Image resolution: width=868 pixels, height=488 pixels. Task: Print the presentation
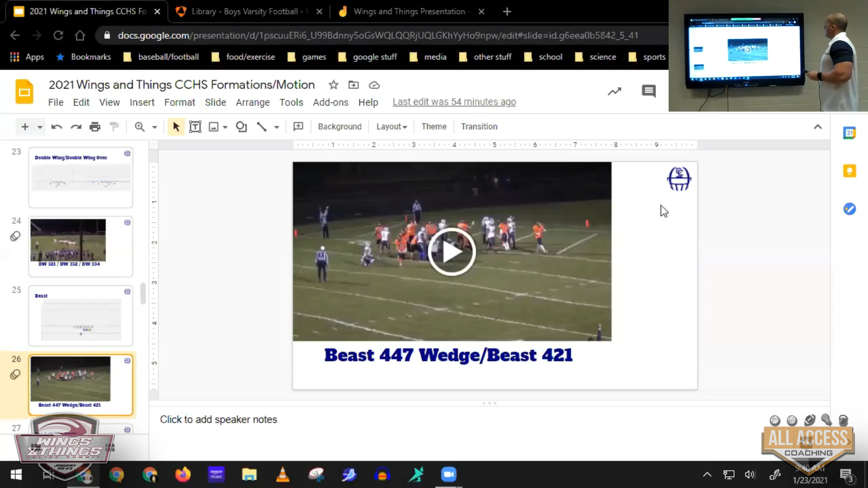click(x=95, y=127)
